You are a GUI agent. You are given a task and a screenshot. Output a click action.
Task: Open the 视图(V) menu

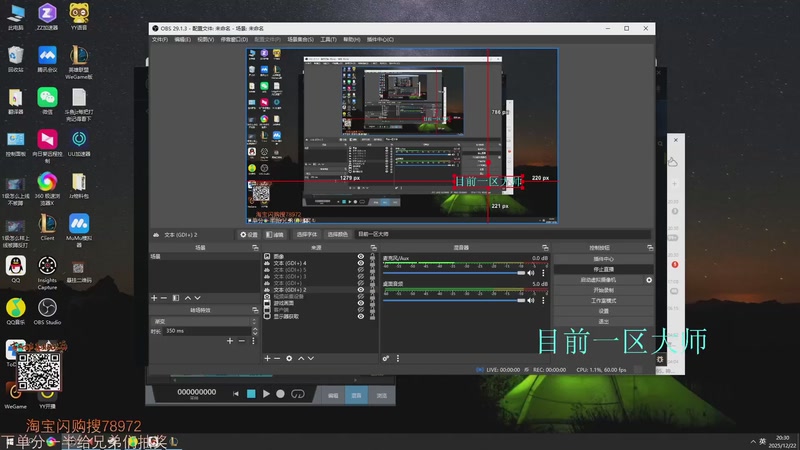click(x=206, y=39)
